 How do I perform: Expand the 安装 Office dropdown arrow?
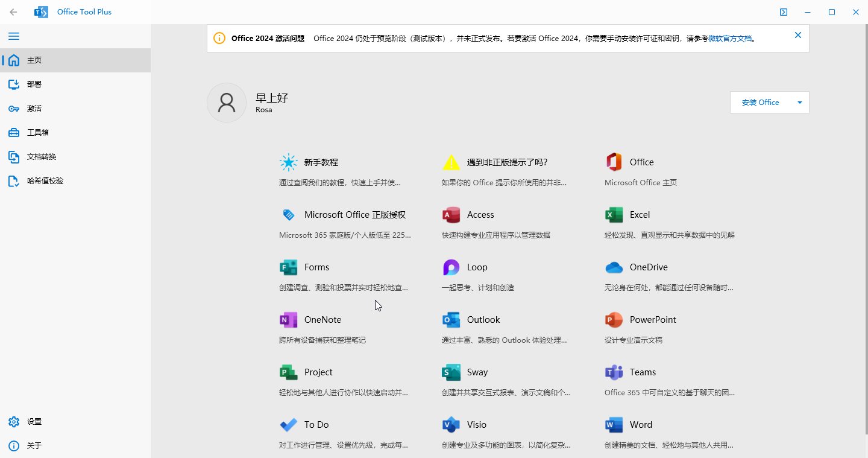pos(800,102)
